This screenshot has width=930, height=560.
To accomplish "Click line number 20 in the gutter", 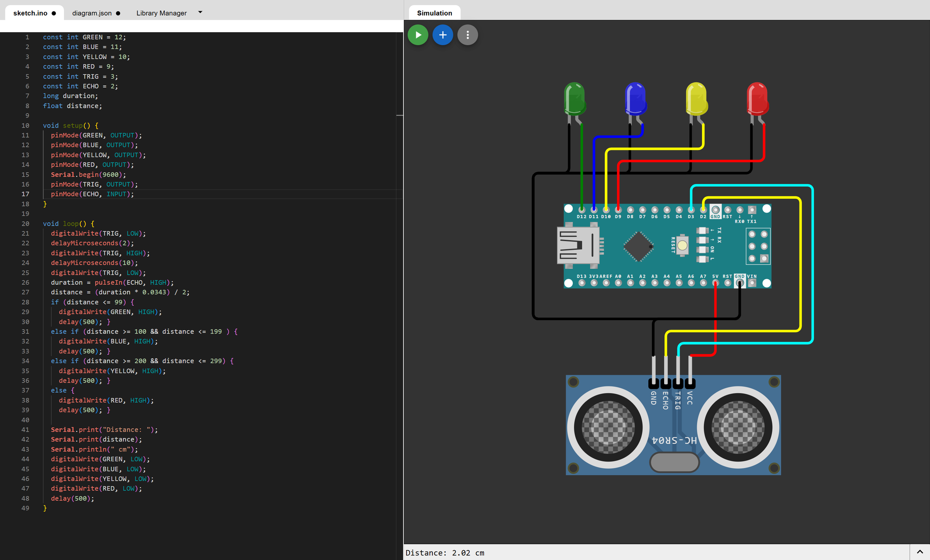I will pyautogui.click(x=25, y=223).
